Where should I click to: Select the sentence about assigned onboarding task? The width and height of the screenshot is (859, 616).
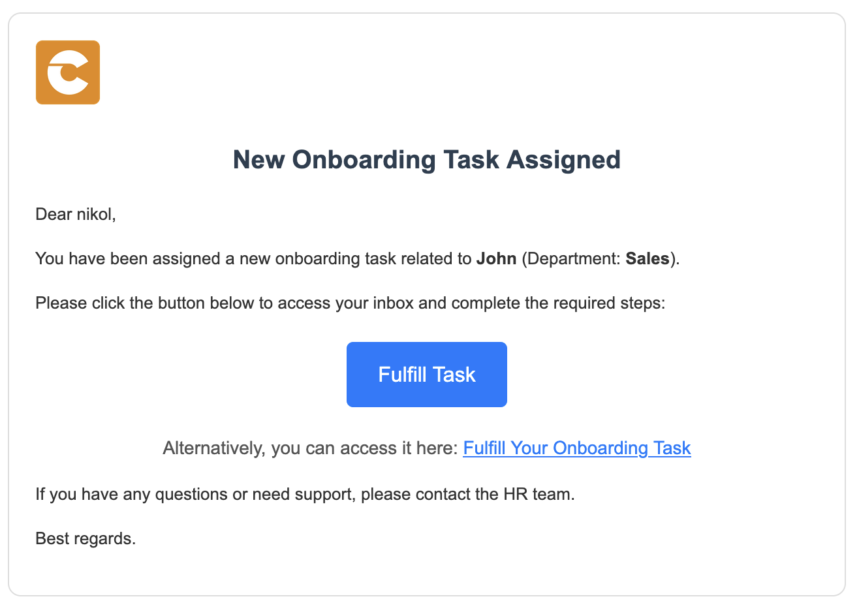tap(356, 258)
